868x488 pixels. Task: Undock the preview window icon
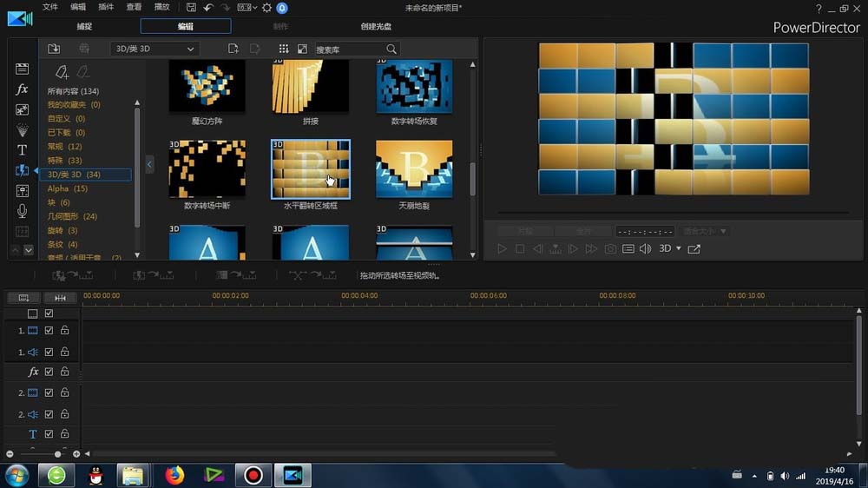[x=694, y=249]
